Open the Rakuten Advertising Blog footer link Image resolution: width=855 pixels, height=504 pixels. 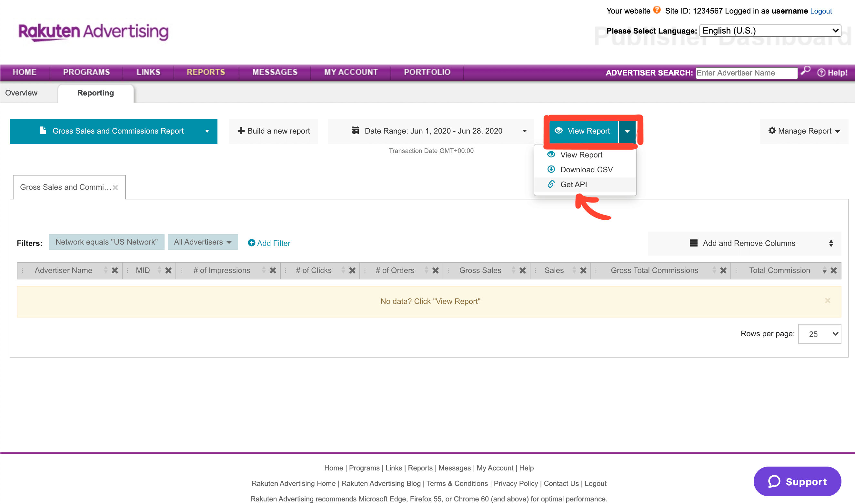pos(381,483)
